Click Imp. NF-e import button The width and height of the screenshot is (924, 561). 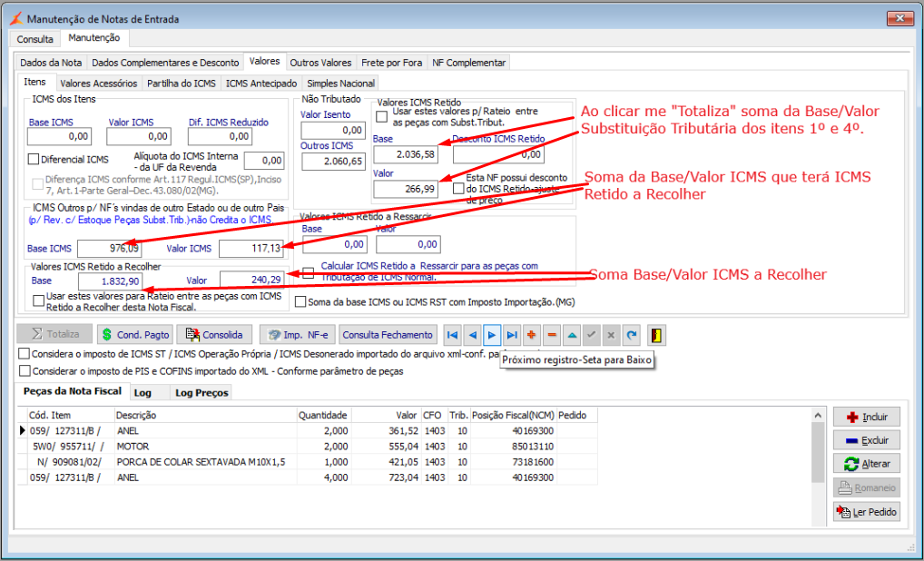click(298, 334)
